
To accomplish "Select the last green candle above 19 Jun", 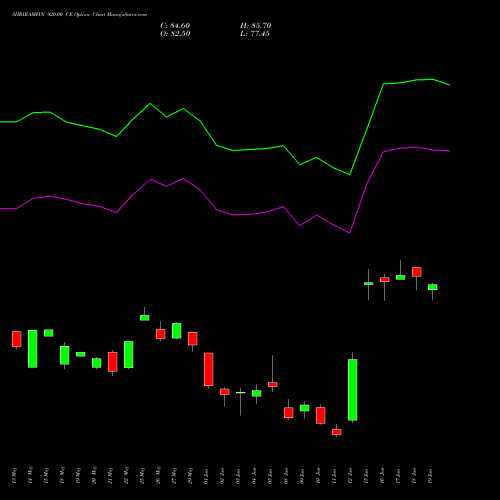I will click(x=433, y=287).
